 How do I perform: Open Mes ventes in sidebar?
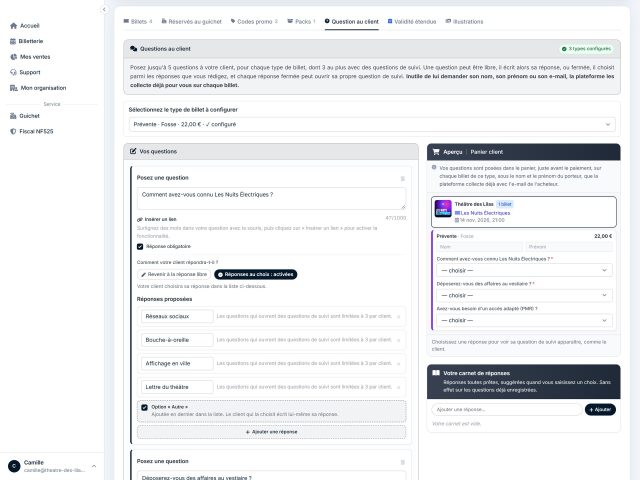click(x=35, y=57)
